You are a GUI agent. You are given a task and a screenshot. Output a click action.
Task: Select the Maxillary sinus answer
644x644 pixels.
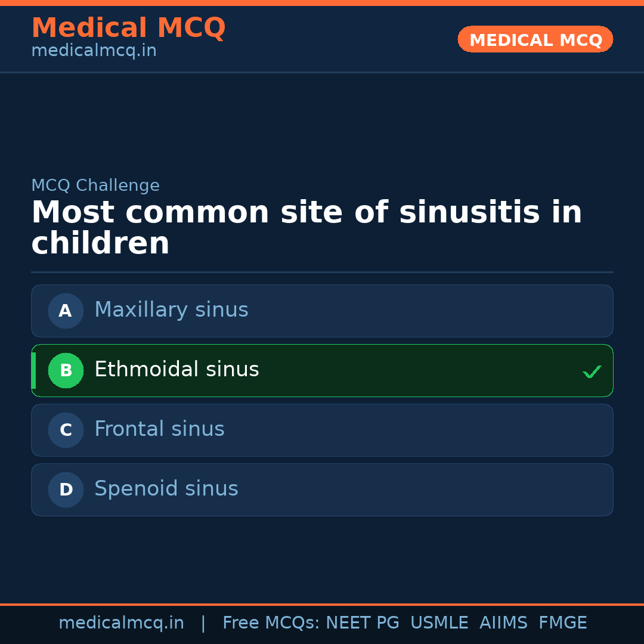171,310
